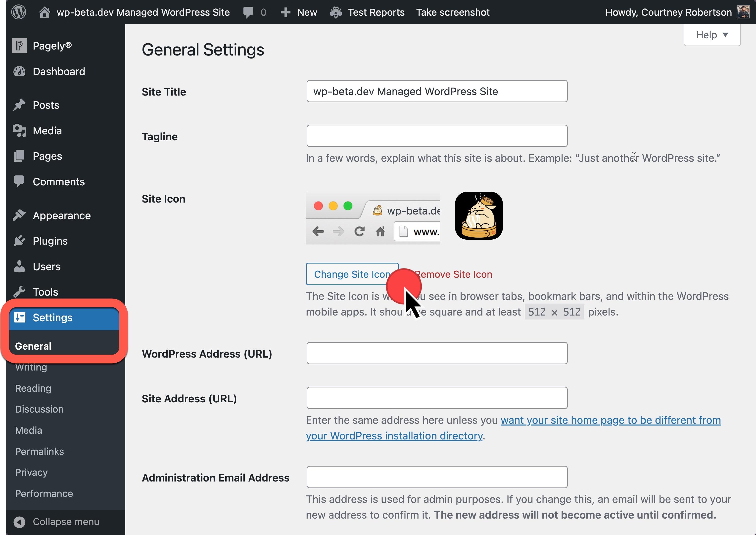Click the Tagline input field
This screenshot has width=756, height=535.
(436, 136)
